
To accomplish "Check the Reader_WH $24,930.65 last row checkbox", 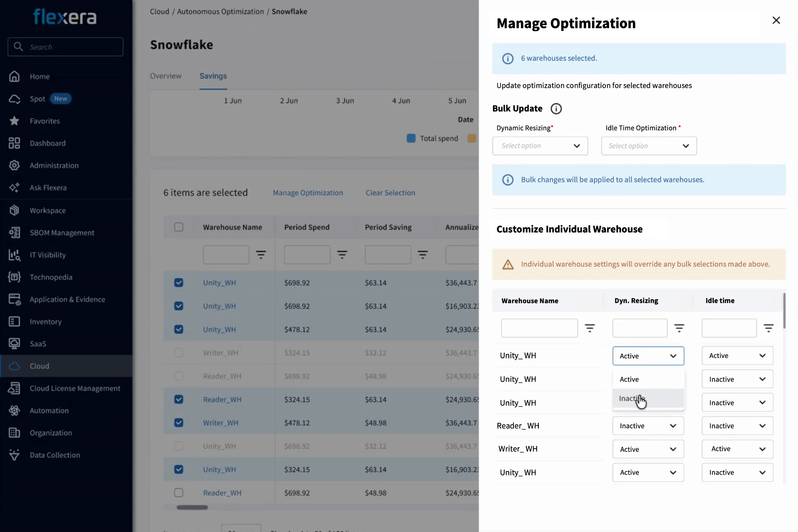I will [178, 493].
